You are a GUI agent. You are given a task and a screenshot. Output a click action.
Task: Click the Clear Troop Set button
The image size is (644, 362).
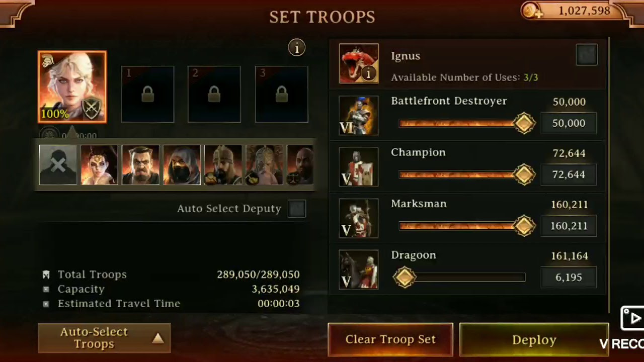click(390, 340)
